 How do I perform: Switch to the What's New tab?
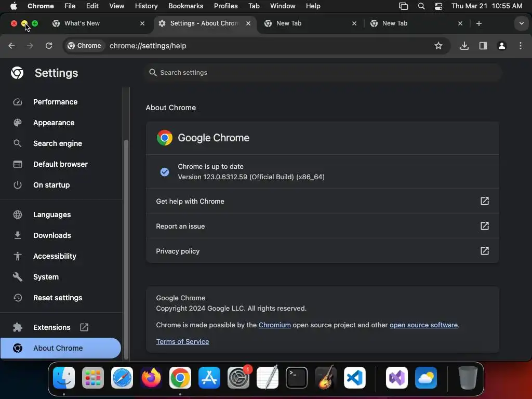pos(98,23)
